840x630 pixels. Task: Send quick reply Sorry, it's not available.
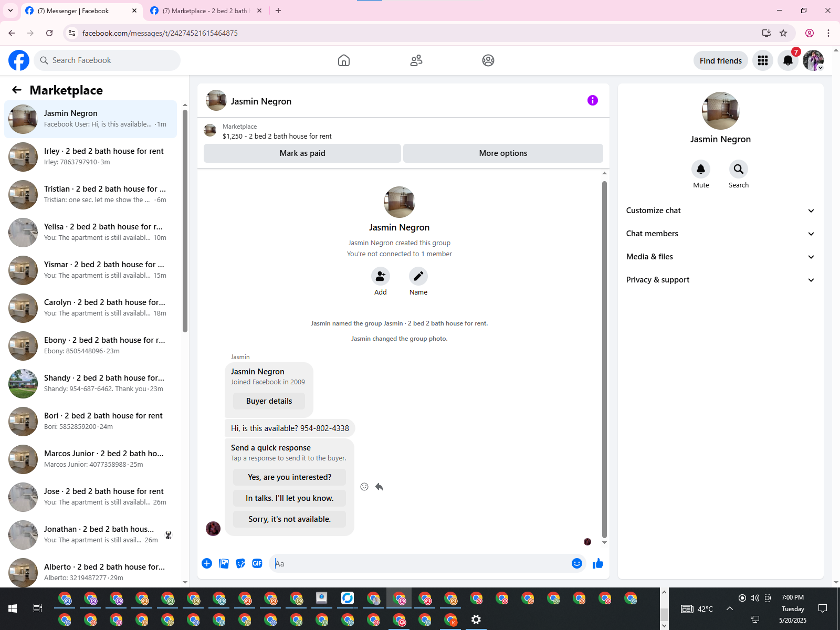click(x=289, y=519)
